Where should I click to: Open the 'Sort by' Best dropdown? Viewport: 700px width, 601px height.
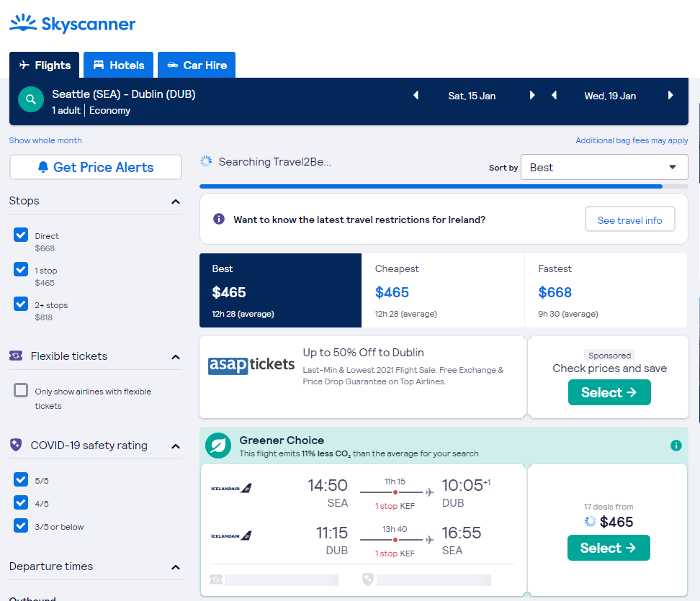(x=603, y=167)
